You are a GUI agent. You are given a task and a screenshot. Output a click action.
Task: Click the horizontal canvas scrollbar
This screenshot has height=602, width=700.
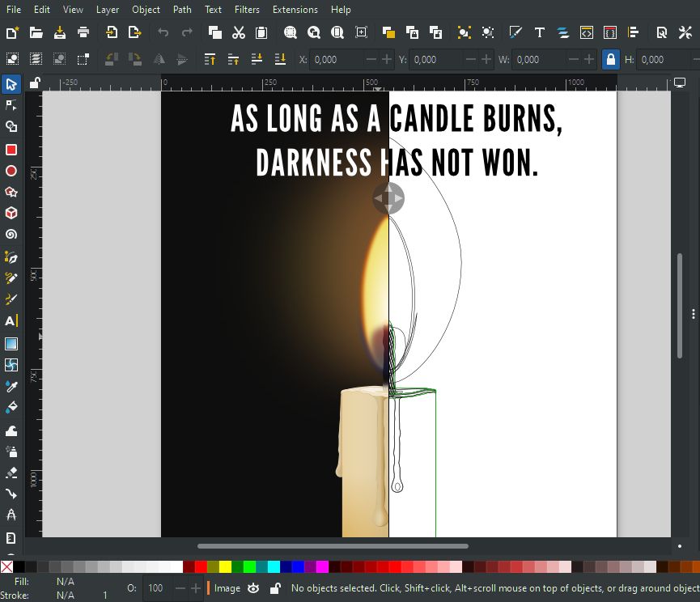tap(333, 546)
